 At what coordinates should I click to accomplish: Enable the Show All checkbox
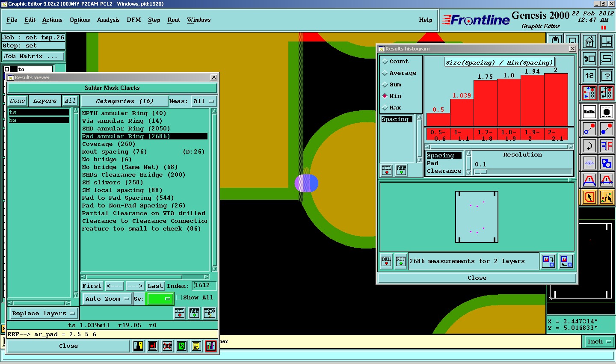pyautogui.click(x=179, y=297)
